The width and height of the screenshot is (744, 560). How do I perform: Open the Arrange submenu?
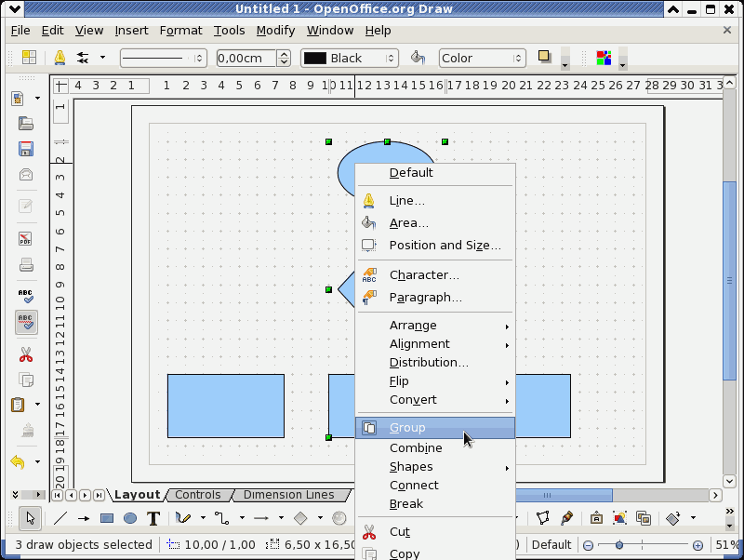click(x=435, y=326)
